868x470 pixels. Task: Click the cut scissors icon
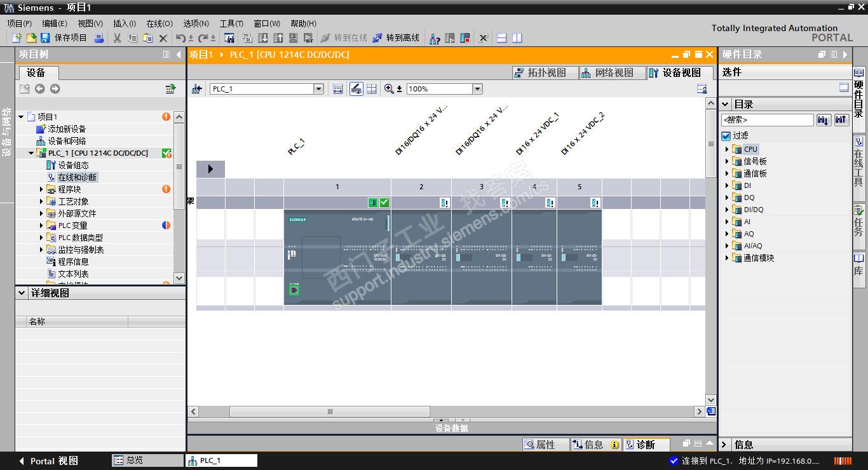[118, 38]
